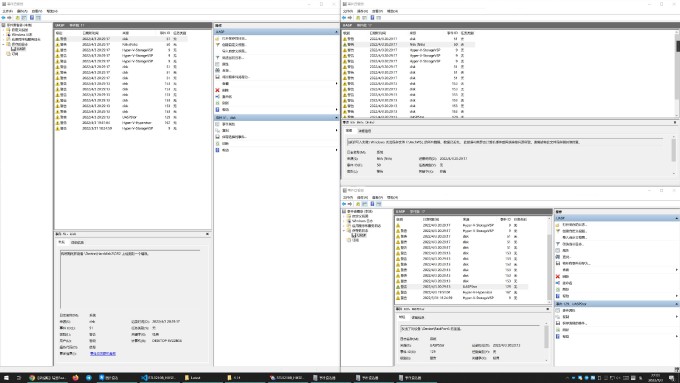The width and height of the screenshot is (680, 383).
Task: Switch to Details tab in left window event pane
Action: 77,242
